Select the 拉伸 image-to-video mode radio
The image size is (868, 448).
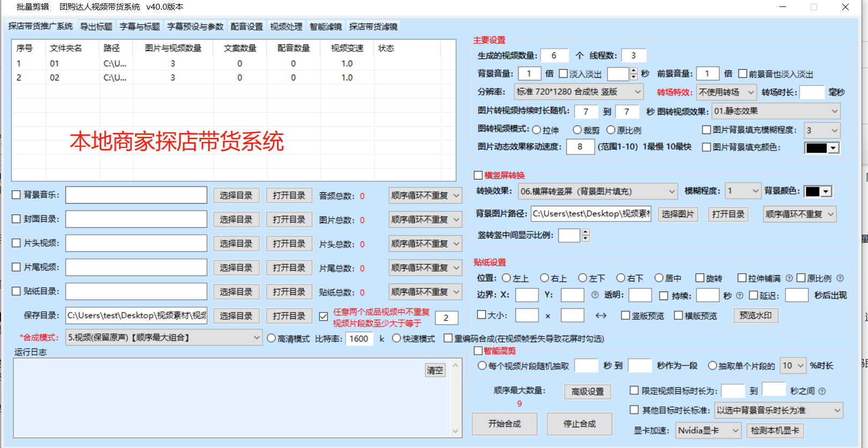pyautogui.click(x=536, y=130)
